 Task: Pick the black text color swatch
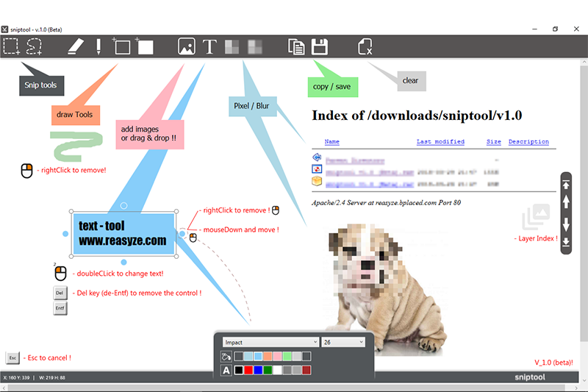[x=238, y=370]
